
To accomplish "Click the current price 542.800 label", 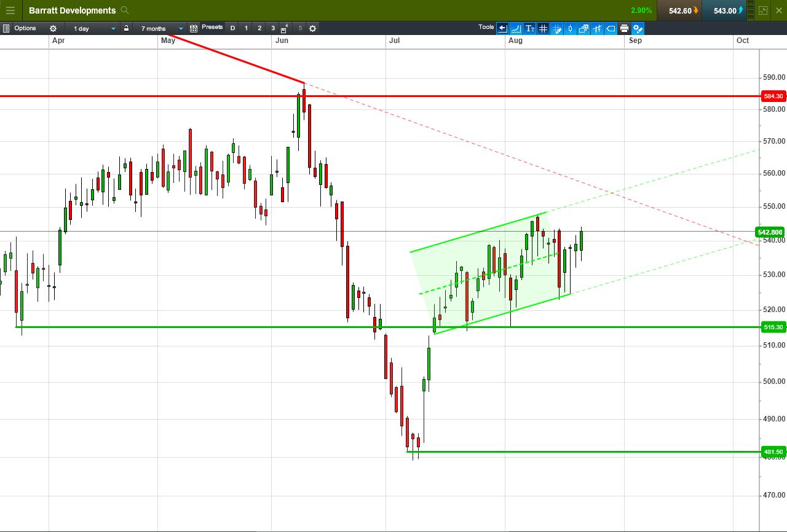I will (770, 232).
